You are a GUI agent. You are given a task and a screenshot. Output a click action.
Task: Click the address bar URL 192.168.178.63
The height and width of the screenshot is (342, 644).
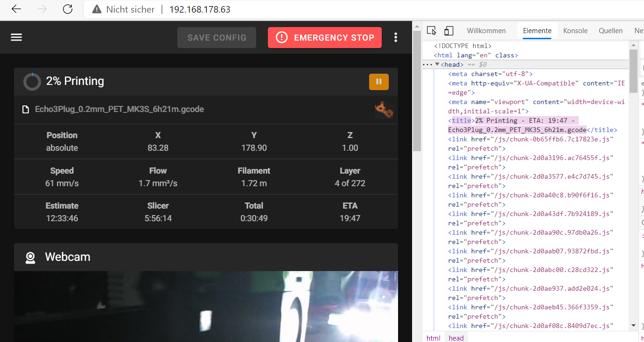point(200,9)
